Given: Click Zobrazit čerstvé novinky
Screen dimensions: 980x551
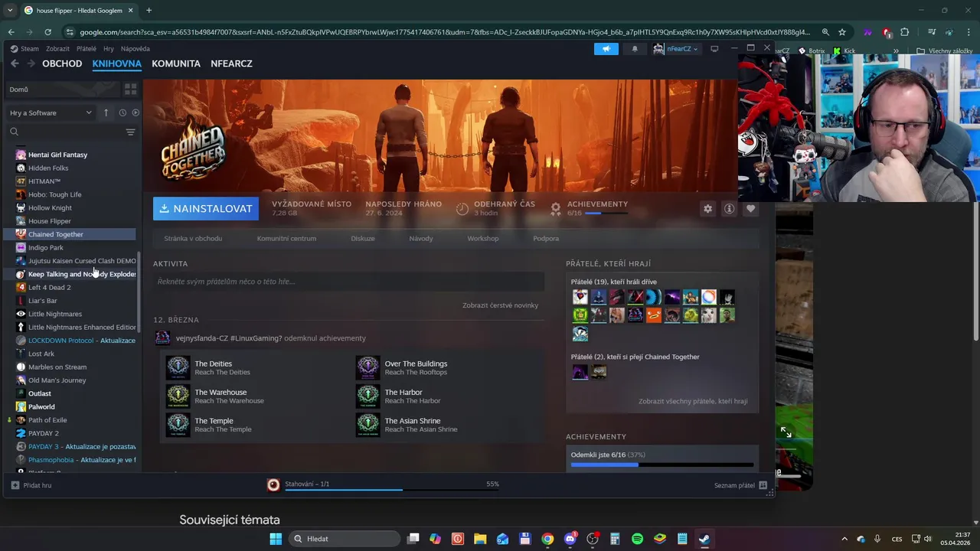Looking at the screenshot, I should tap(500, 305).
